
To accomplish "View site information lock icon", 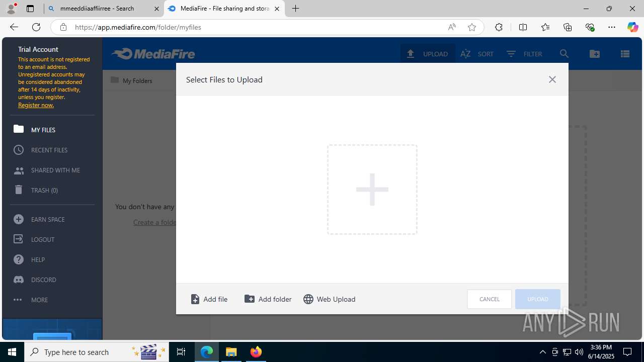I will pos(63,27).
